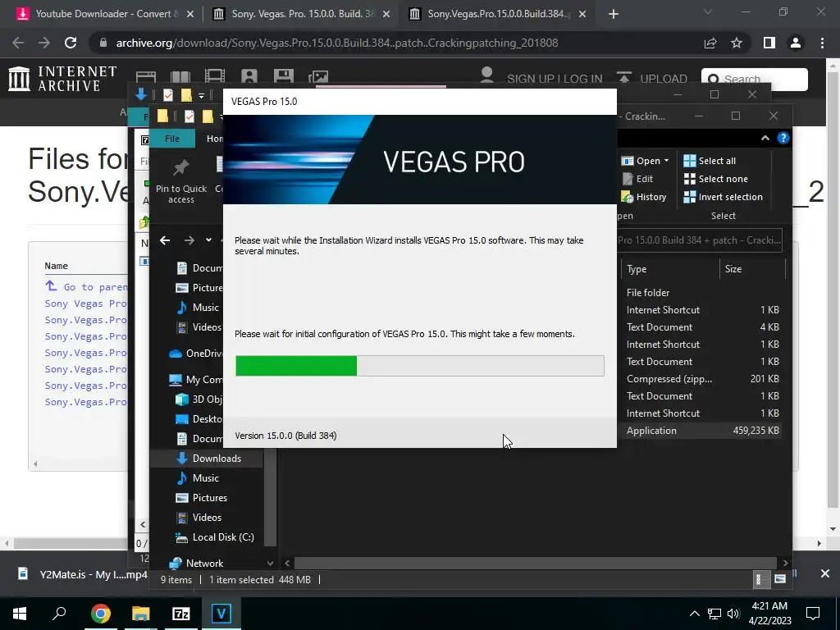Collapse the Explorer ribbon with the caret
The height and width of the screenshot is (630, 840).
coord(765,138)
